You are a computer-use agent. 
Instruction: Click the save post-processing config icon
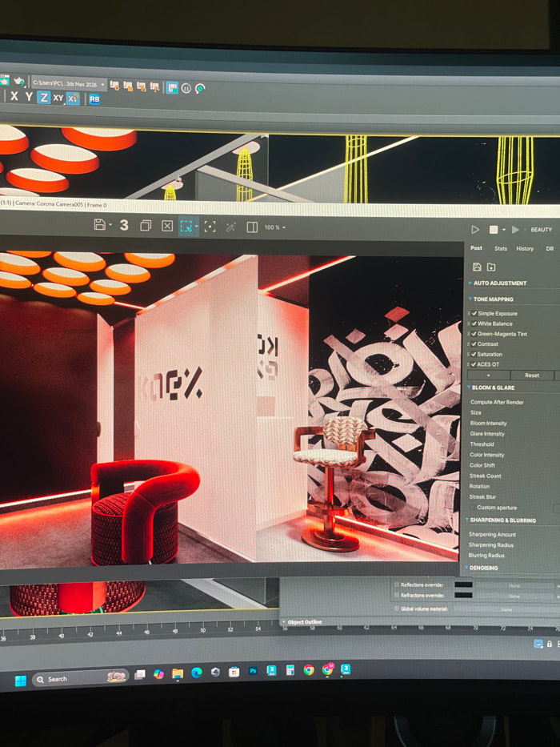click(x=477, y=267)
